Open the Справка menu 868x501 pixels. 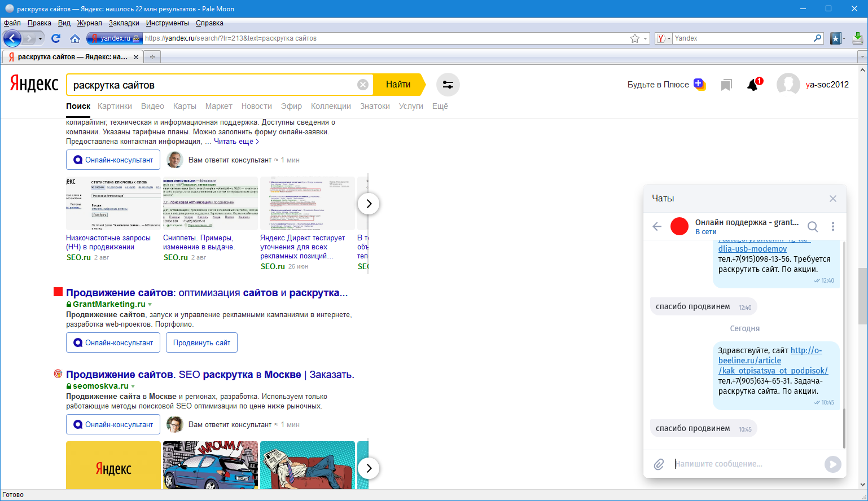(x=209, y=23)
